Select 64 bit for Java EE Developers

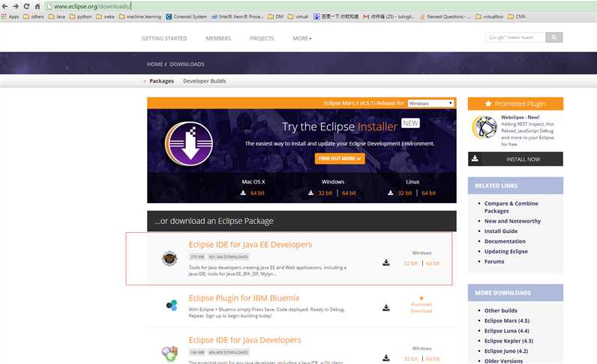pyautogui.click(x=433, y=263)
